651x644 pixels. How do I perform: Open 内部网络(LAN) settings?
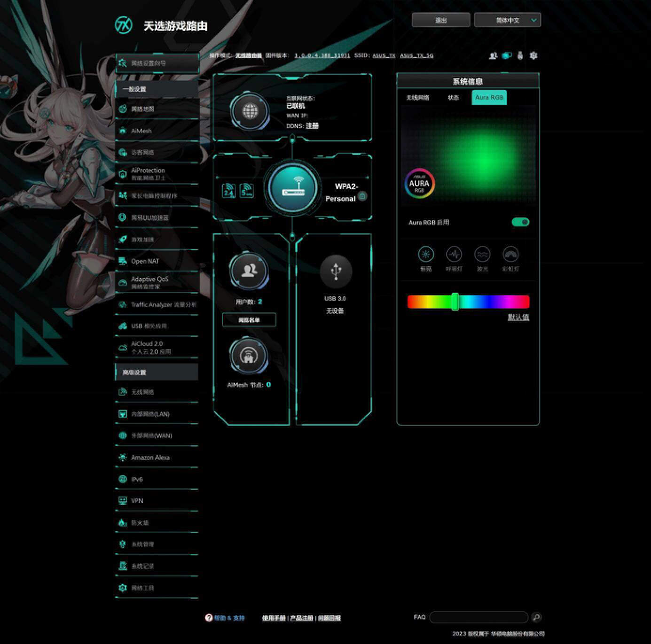click(x=157, y=414)
